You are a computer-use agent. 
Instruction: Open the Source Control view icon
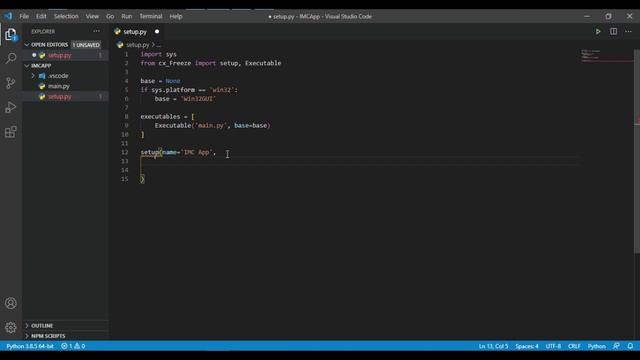tap(11, 83)
